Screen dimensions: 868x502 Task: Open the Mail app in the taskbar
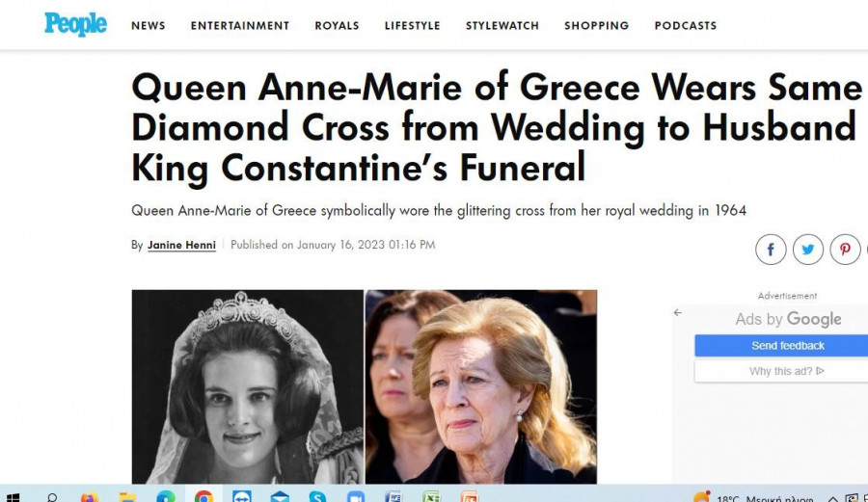point(280,496)
